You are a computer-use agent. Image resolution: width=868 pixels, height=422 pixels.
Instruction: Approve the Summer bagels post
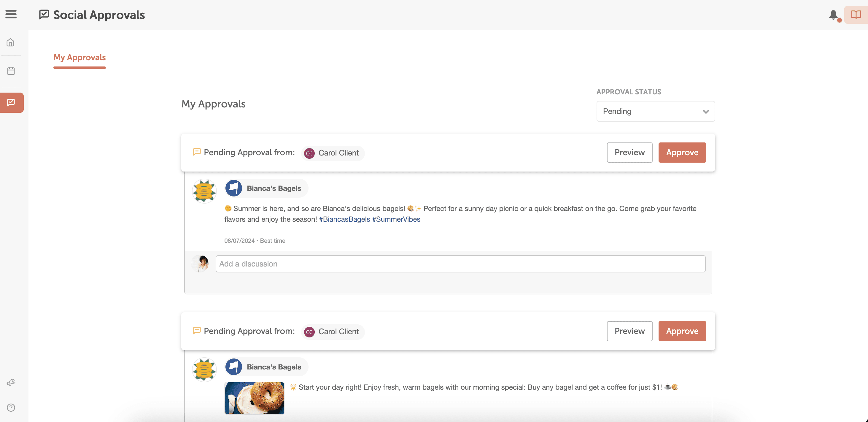click(682, 152)
